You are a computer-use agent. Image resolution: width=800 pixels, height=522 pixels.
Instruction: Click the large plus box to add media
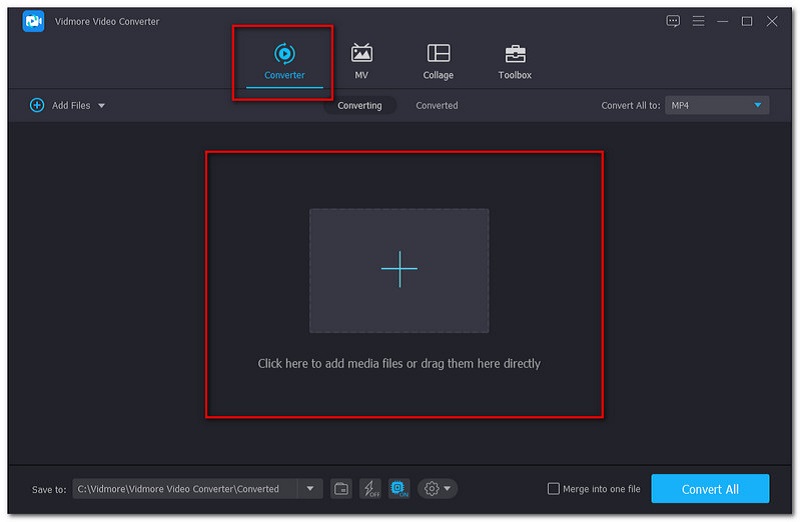click(x=399, y=270)
